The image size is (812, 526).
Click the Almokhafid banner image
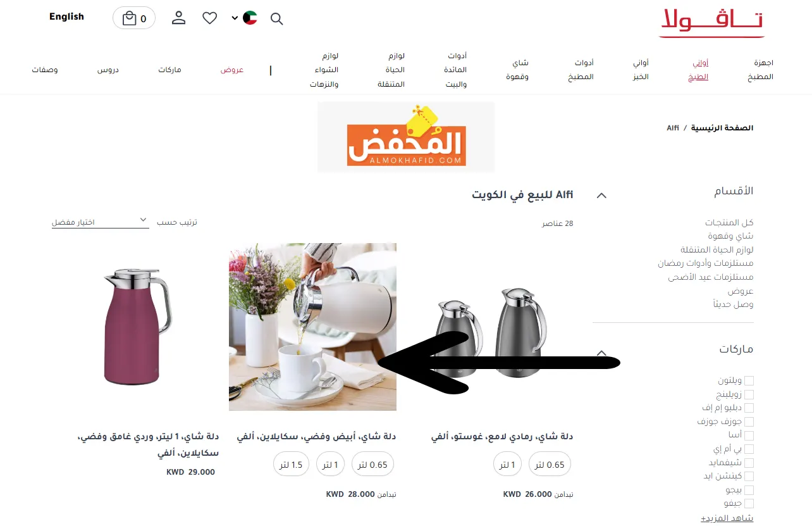[406, 137]
